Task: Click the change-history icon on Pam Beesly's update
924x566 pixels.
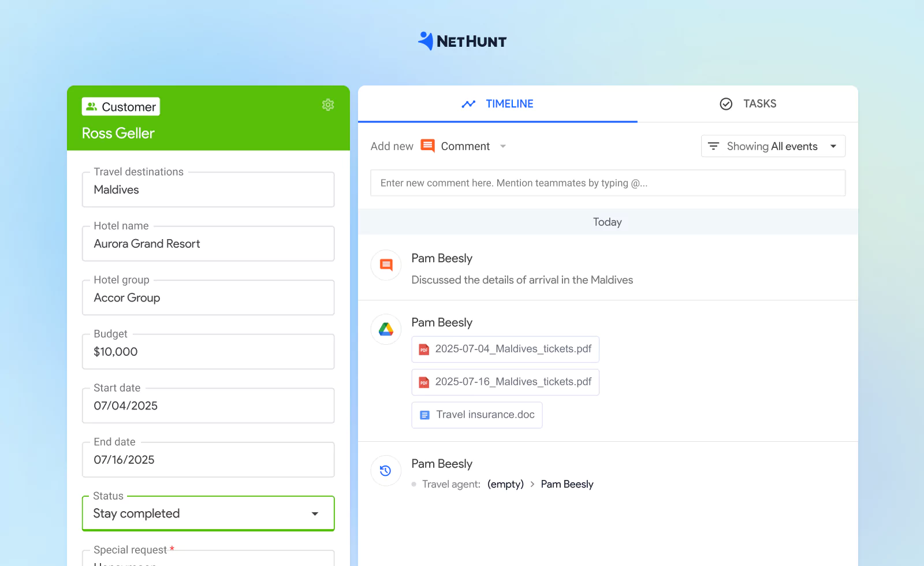Action: [385, 471]
